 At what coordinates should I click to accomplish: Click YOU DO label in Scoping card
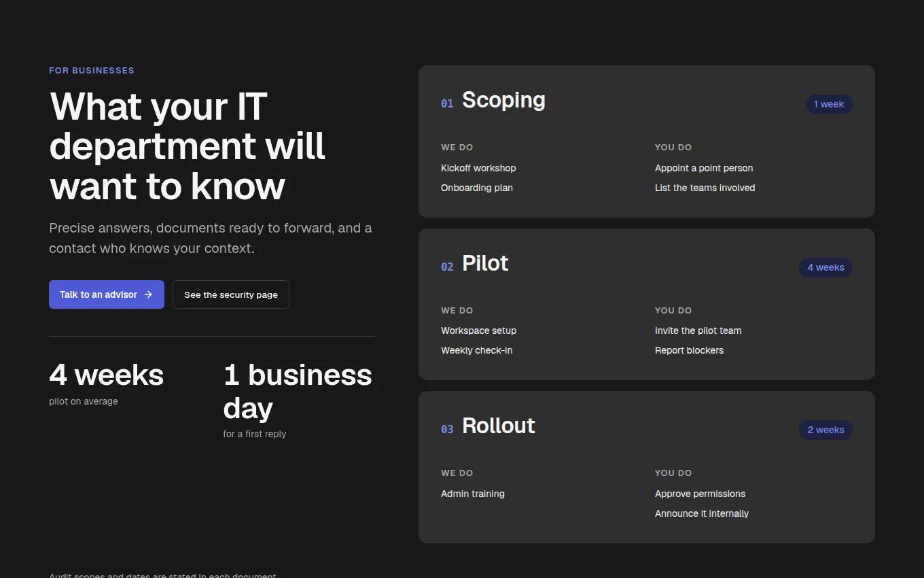[673, 147]
